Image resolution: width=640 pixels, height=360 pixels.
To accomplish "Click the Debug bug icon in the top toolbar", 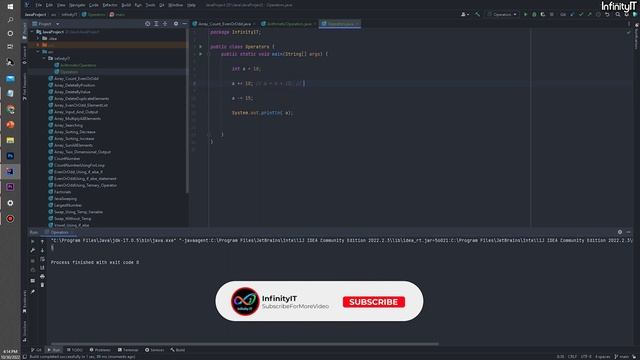I will (x=534, y=14).
